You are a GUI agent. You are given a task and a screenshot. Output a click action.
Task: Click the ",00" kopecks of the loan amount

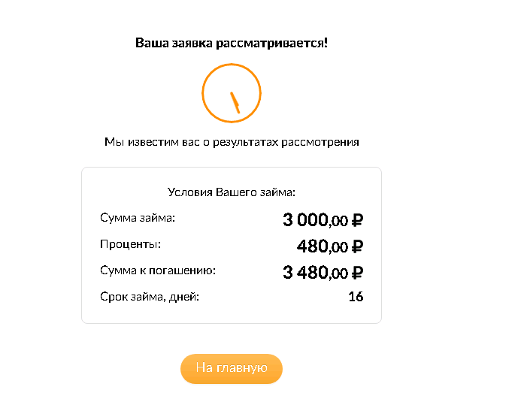click(x=338, y=222)
